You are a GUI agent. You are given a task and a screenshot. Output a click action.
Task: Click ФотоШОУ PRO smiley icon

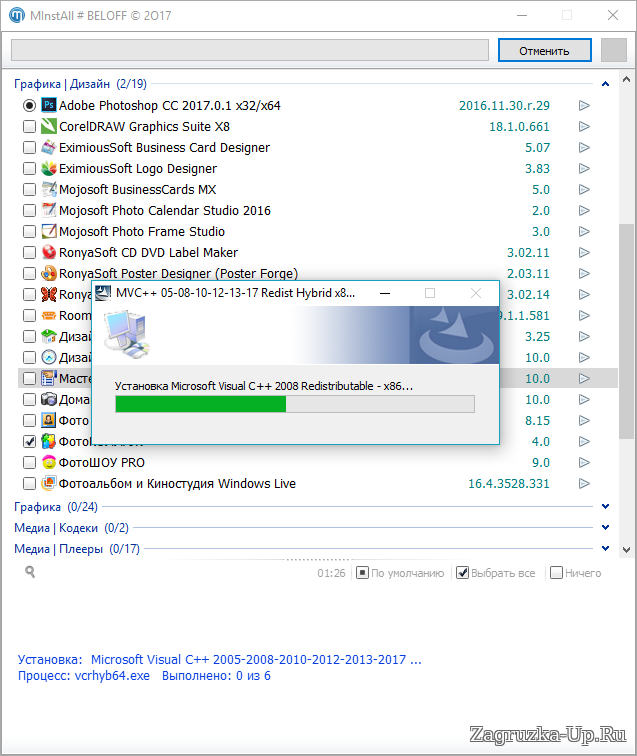(49, 462)
